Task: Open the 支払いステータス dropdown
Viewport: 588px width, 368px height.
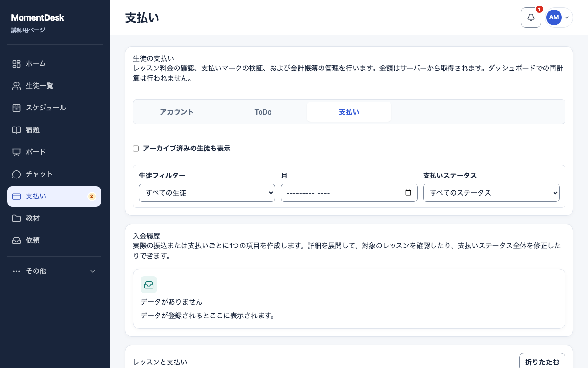Action: pyautogui.click(x=491, y=193)
